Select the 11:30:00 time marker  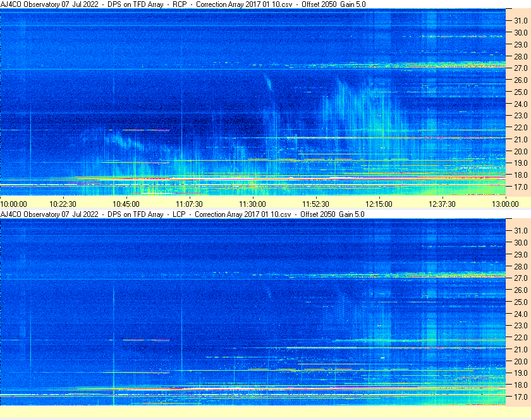(x=253, y=204)
